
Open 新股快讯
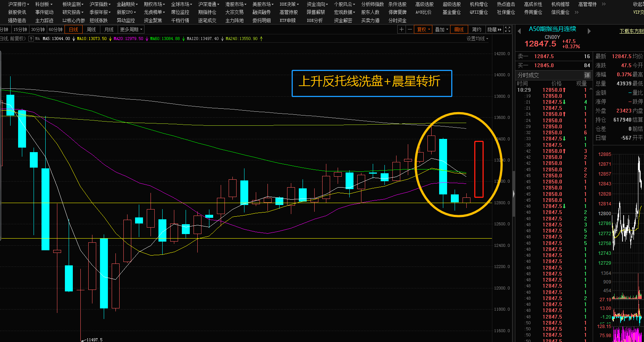17,12
